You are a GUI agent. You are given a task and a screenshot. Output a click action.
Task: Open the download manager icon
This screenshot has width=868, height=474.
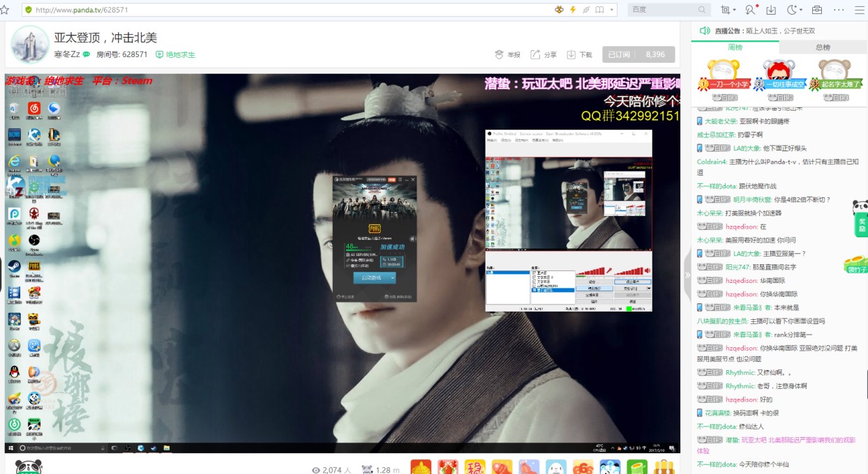(771, 10)
